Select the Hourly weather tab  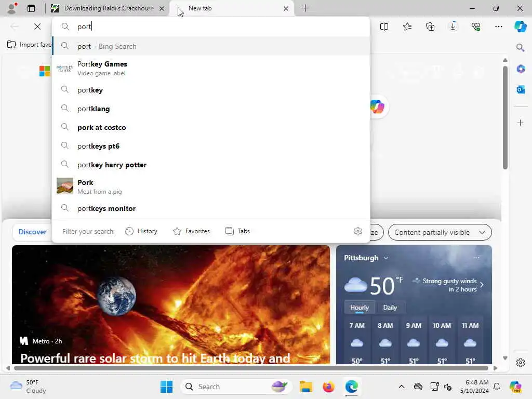point(360,308)
